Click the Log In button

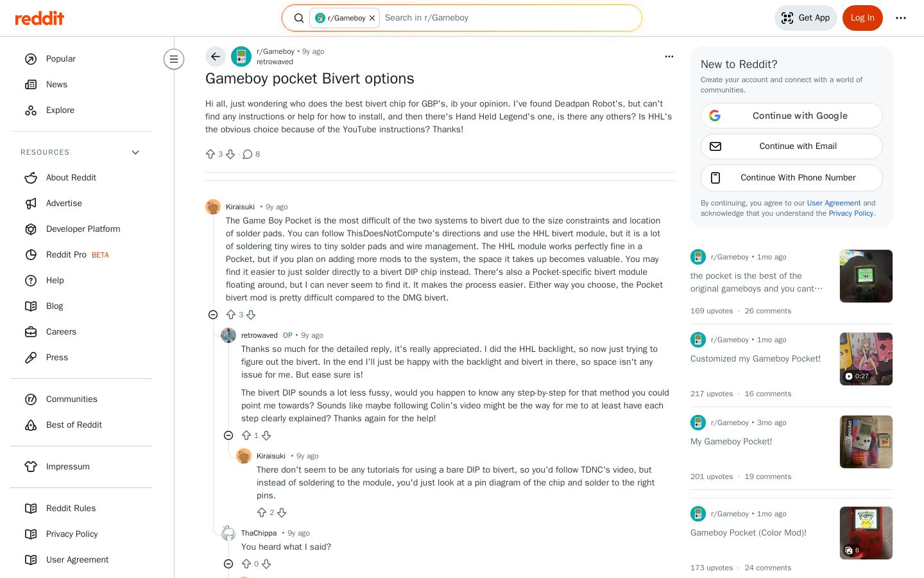pos(862,18)
